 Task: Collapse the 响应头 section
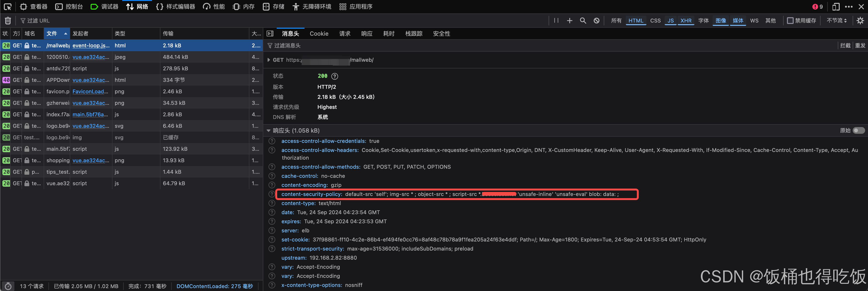269,130
